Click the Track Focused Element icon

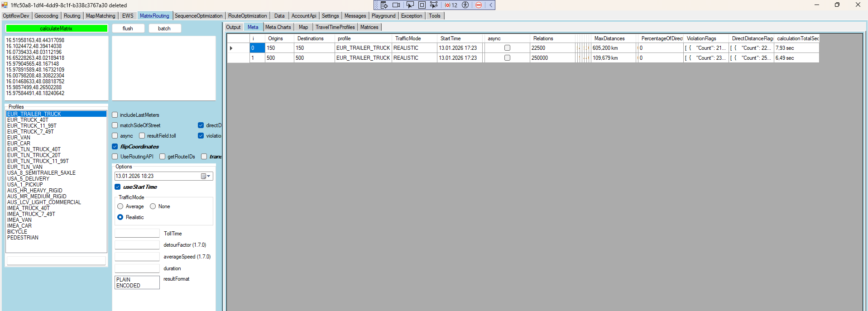(434, 5)
